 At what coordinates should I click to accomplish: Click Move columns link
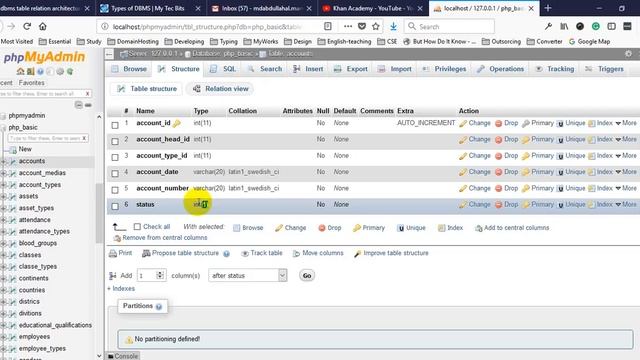(x=318, y=253)
